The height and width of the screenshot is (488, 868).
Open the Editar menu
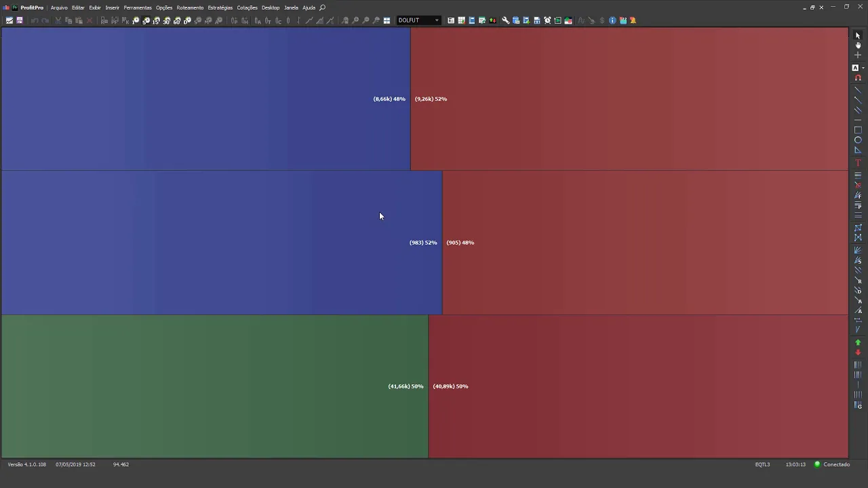78,7
